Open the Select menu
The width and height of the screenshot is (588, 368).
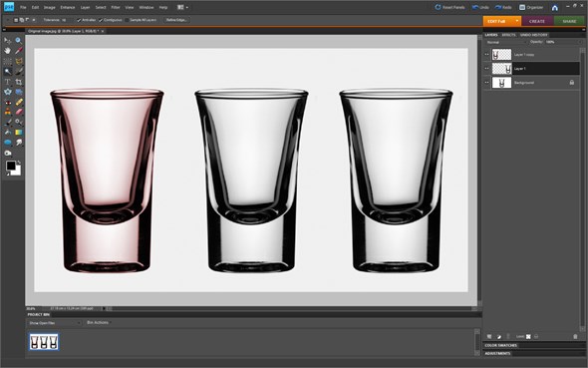pos(100,7)
